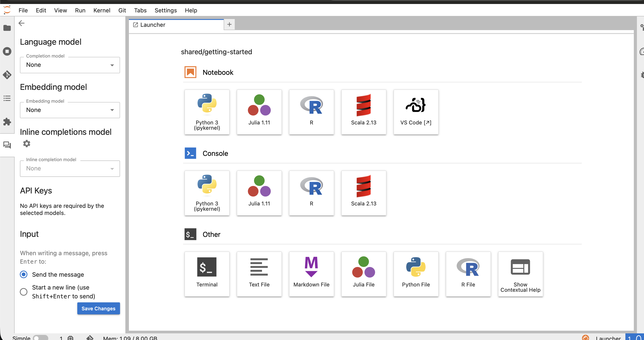
Task: Open Running Terminals and Kernels sidebar icon
Action: coord(7,51)
